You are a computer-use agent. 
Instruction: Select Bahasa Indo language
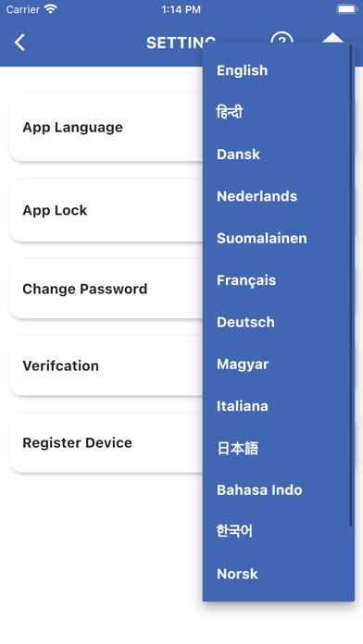click(x=259, y=489)
